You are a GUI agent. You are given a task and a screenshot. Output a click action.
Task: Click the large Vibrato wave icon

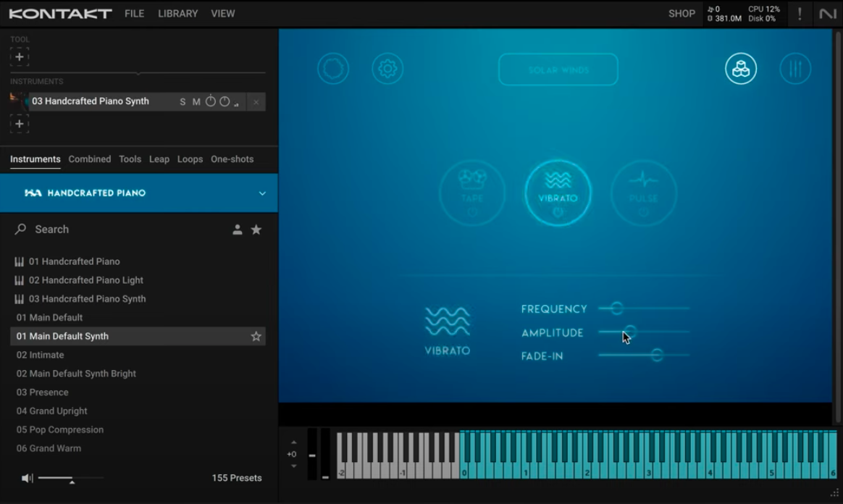click(x=448, y=322)
